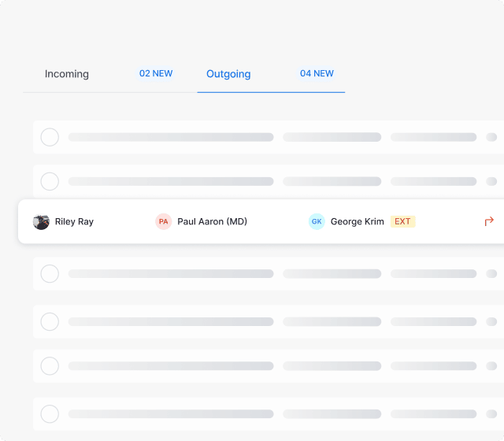Click the small pill at first row's end
Screen dimensions: 504x441
pos(491,137)
